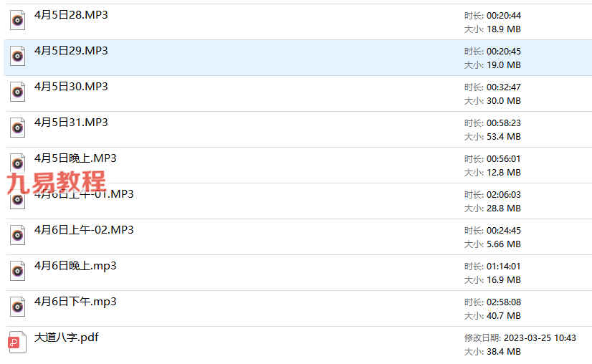Click the audio icon for 4月5日28.MP3
Screen dimensions: 592x364
(17, 20)
